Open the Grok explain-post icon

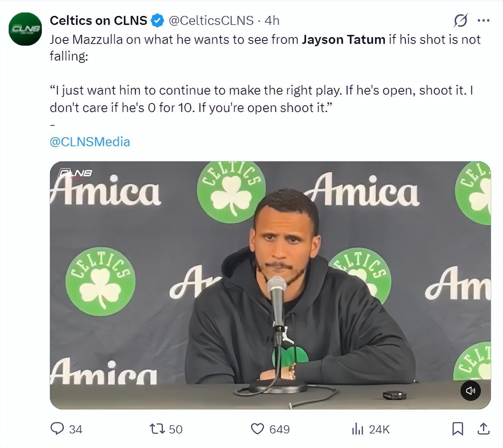461,20
